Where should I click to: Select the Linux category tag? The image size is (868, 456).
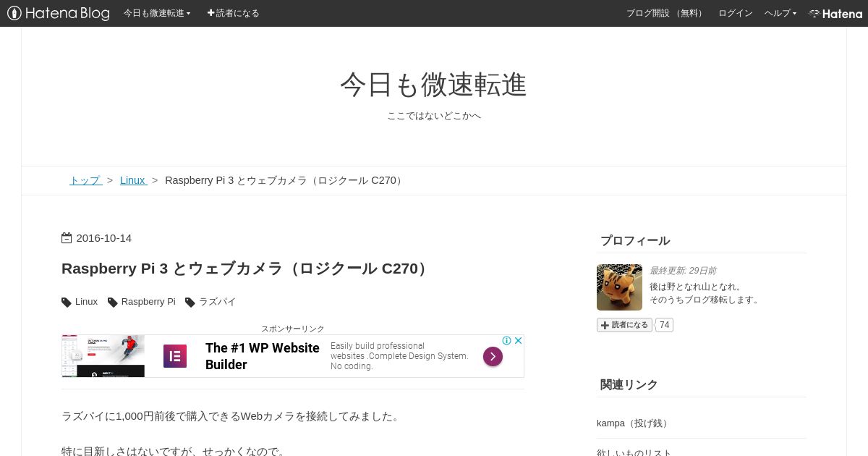click(86, 302)
